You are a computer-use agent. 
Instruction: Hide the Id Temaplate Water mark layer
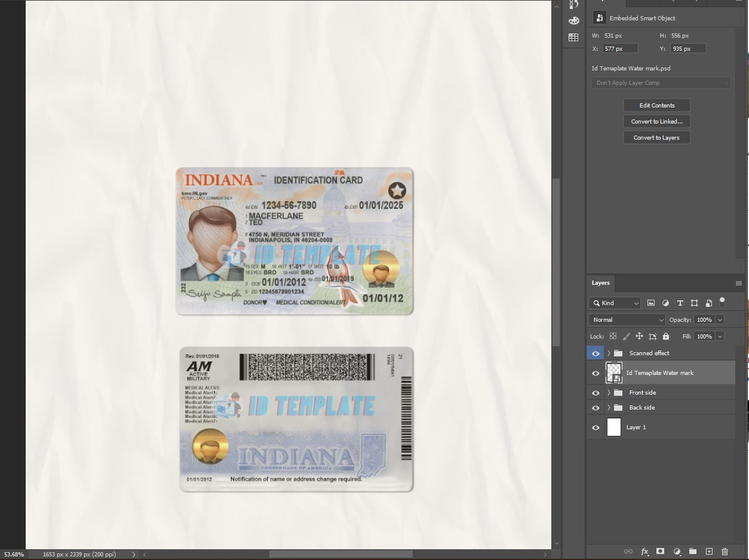point(595,373)
